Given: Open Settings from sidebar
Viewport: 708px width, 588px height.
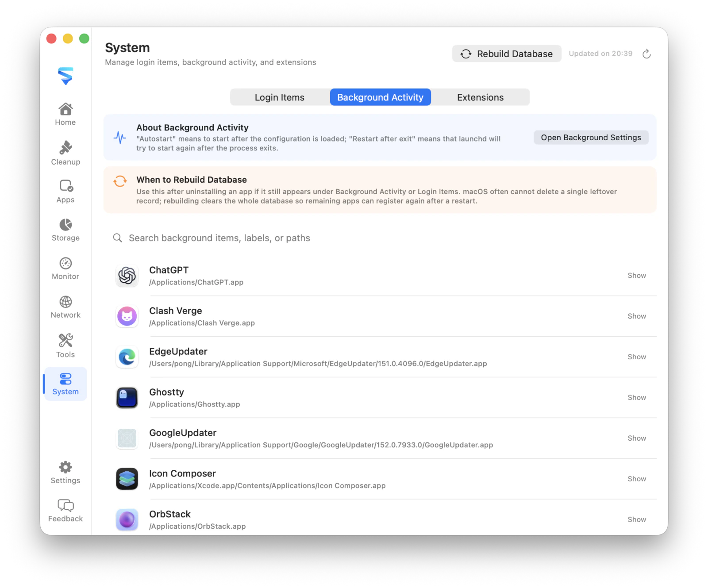Looking at the screenshot, I should 65,473.
